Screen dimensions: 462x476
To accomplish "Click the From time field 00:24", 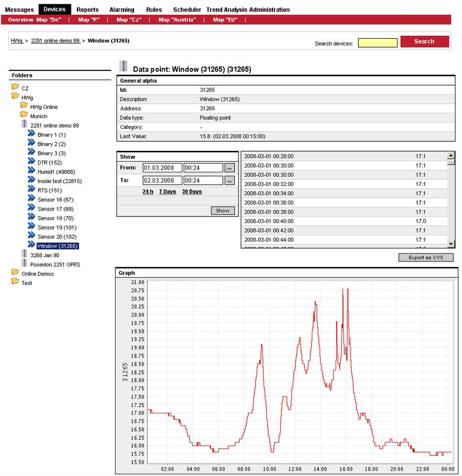I will (203, 168).
